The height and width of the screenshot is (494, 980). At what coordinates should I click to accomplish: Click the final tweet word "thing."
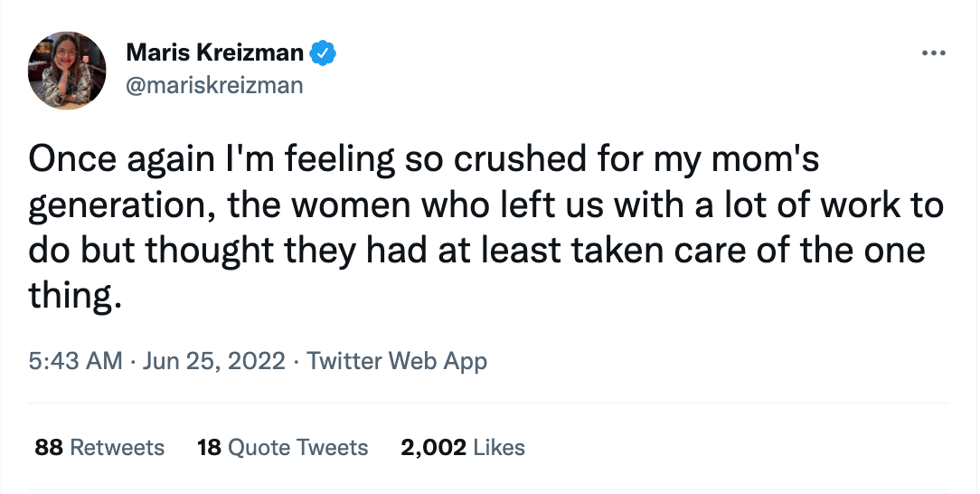pos(74,297)
